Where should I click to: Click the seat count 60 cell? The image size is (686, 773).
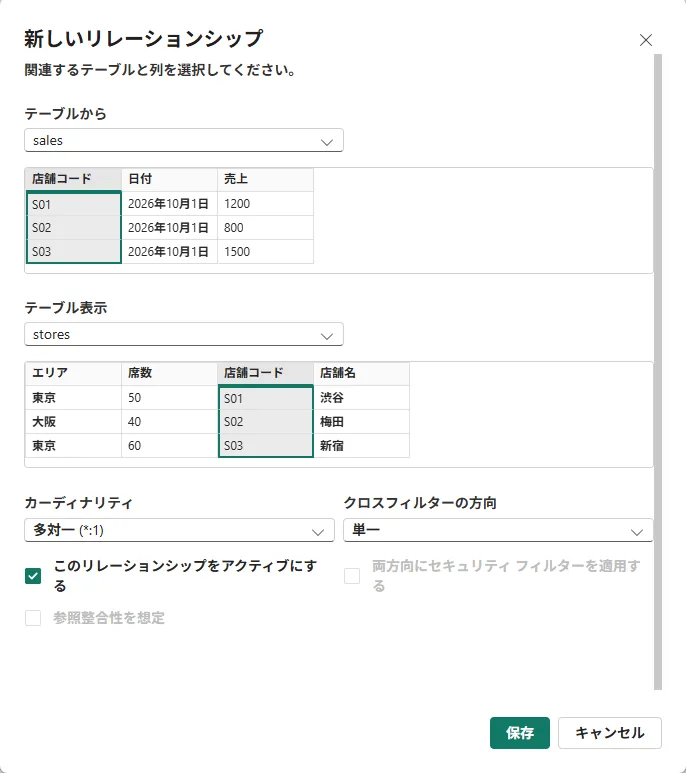170,446
